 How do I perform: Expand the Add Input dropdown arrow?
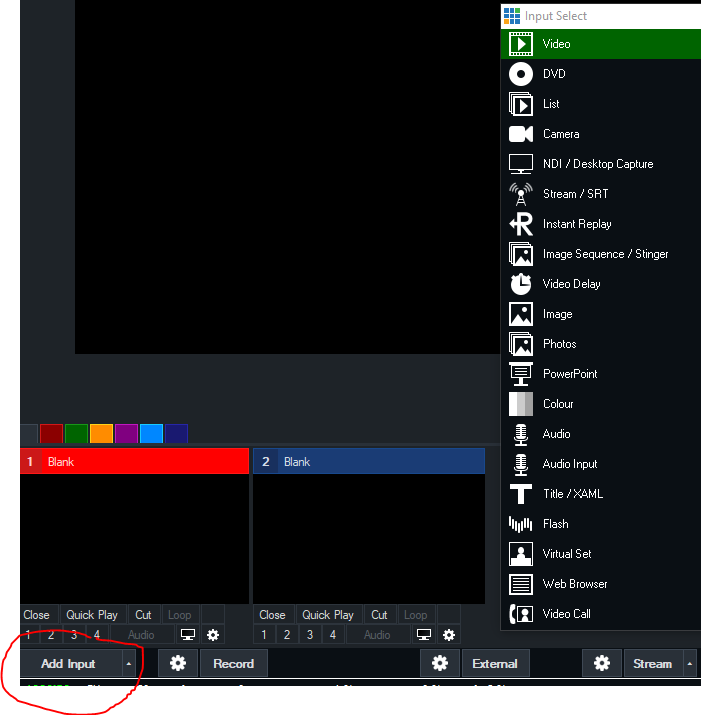click(128, 663)
